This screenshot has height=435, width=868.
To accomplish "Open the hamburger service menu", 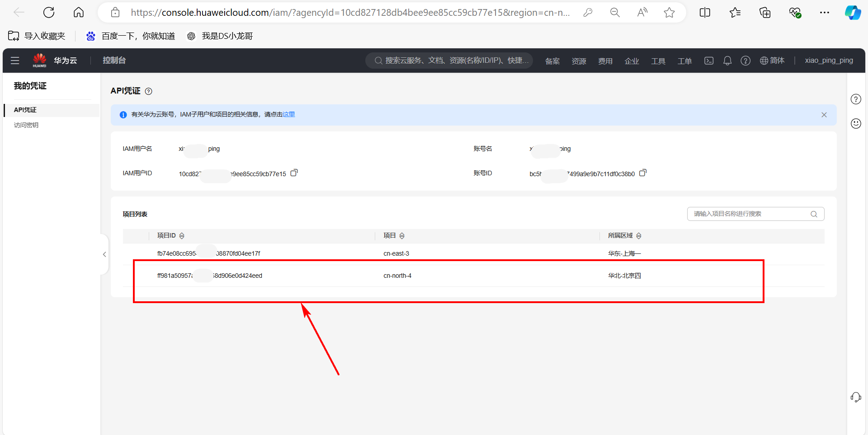I will (x=15, y=61).
